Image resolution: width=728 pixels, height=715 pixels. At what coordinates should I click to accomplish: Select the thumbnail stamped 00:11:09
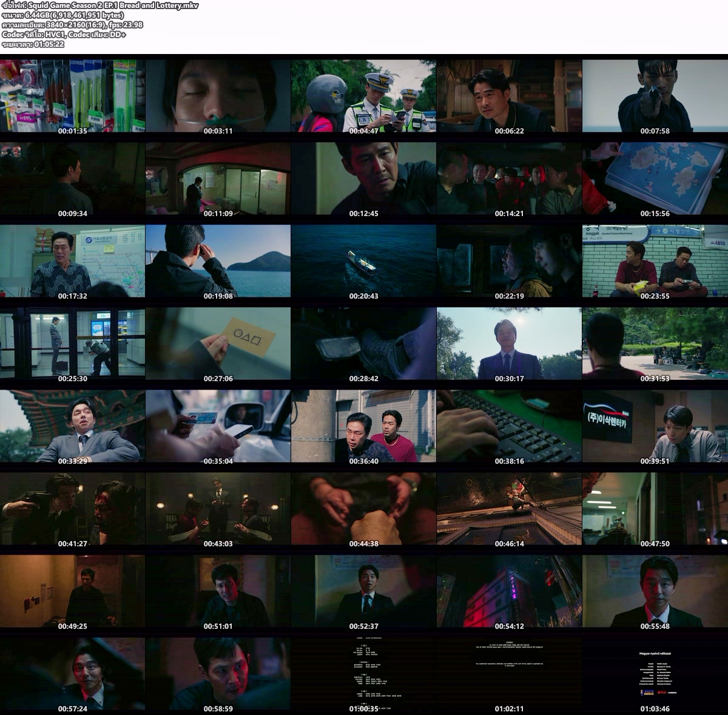218,178
